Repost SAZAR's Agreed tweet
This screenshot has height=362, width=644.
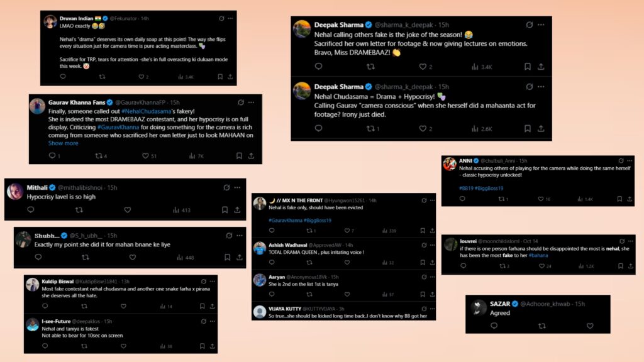[x=542, y=326]
